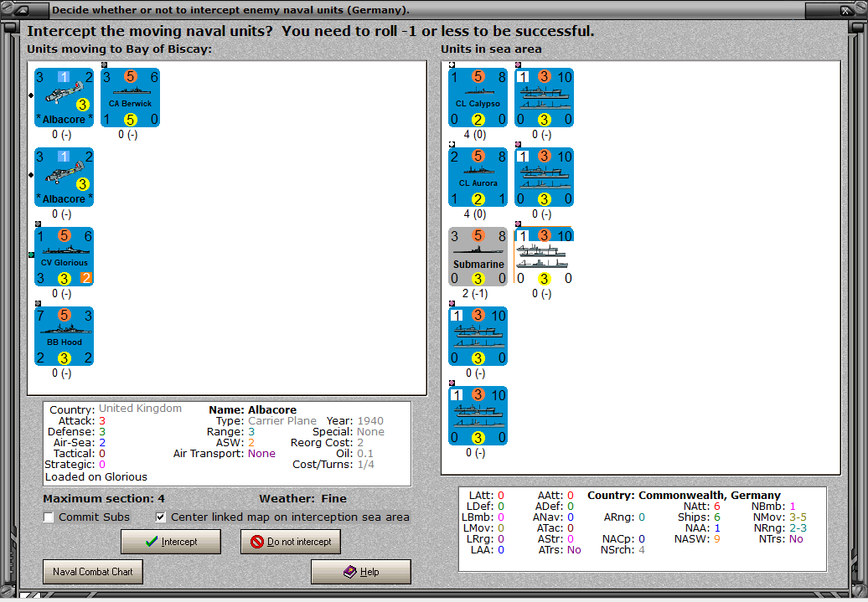The width and height of the screenshot is (868, 602).
Task: Click the CA Berwick cruiser counter
Action: tap(130, 98)
